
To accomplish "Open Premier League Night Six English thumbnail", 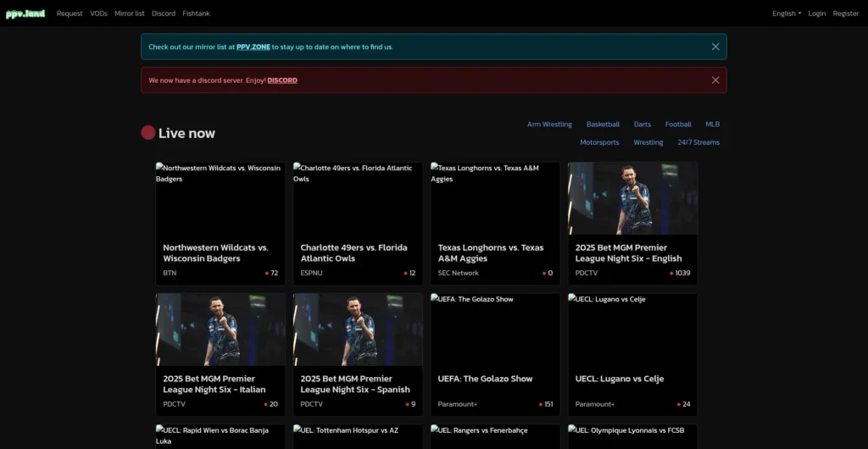I will click(x=632, y=198).
